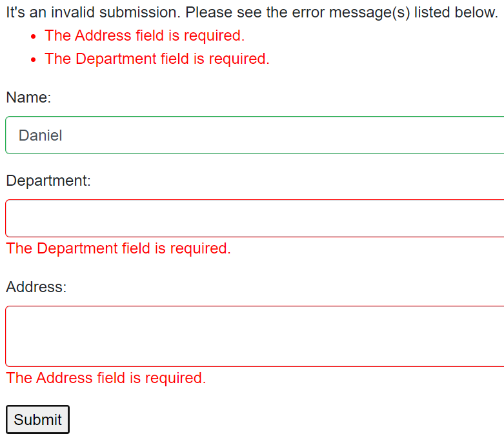Click the inline error beneath the Department box
The width and height of the screenshot is (504, 445).
[118, 248]
